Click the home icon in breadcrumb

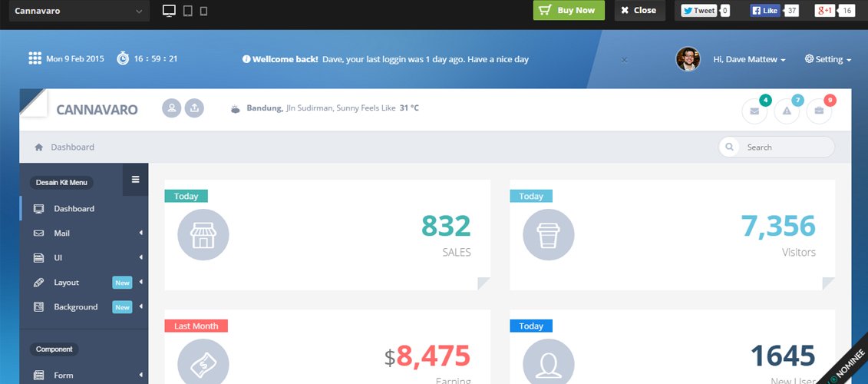38,147
